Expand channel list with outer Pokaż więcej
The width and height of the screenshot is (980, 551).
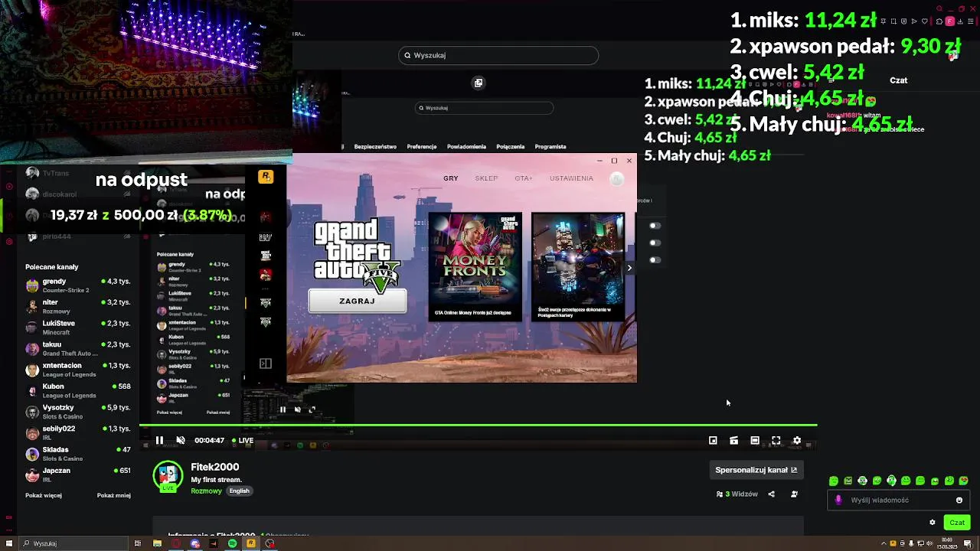pyautogui.click(x=44, y=495)
